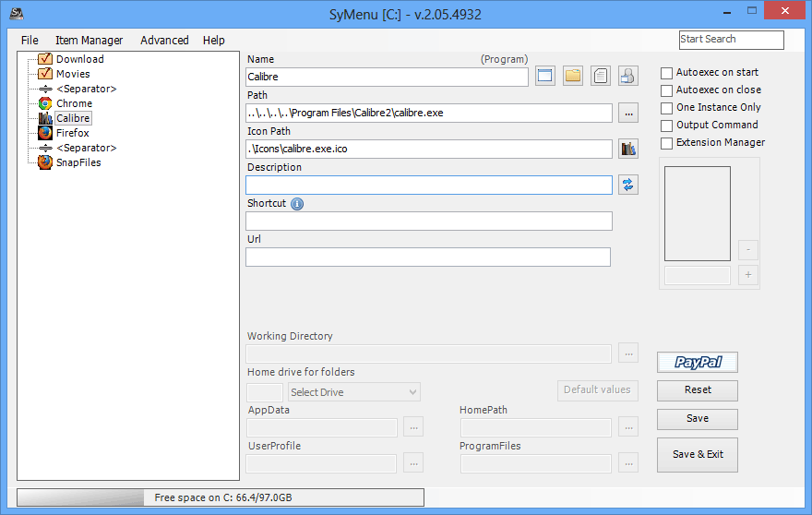Viewport: 812px width, 515px height.
Task: Select the Movies entry in the tree
Action: [x=73, y=74]
